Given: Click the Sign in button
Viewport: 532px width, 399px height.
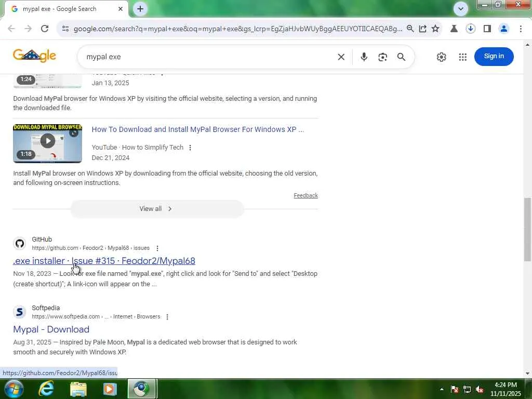Looking at the screenshot, I should pyautogui.click(x=494, y=56).
